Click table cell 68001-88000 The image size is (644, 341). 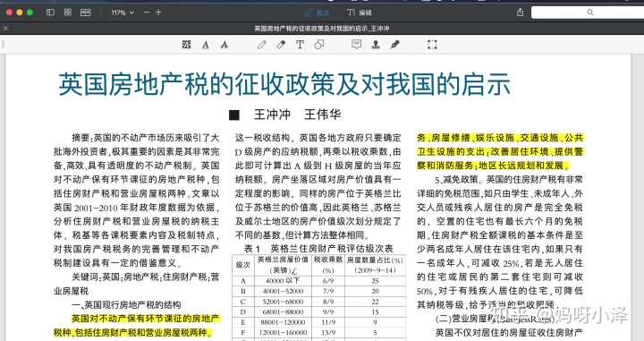(283, 311)
